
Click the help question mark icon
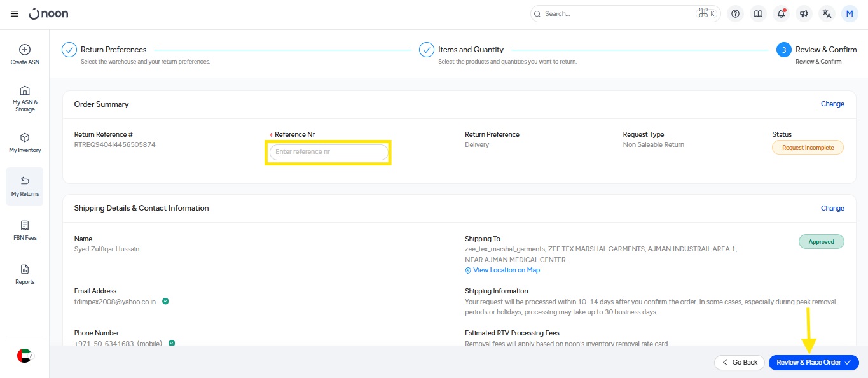point(735,13)
